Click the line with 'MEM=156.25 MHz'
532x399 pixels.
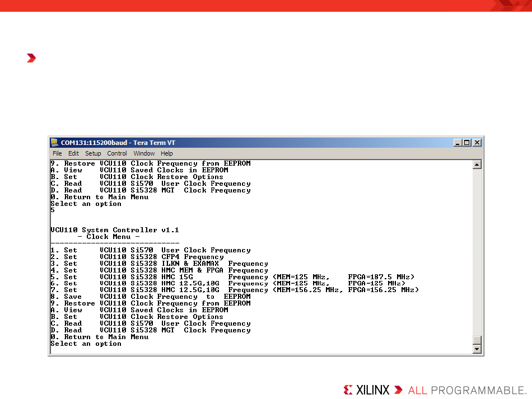coord(235,290)
